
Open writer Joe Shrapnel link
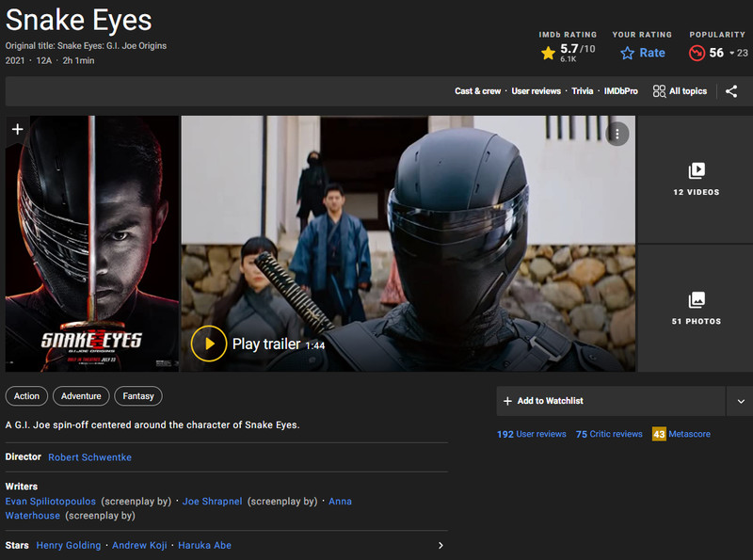(213, 502)
